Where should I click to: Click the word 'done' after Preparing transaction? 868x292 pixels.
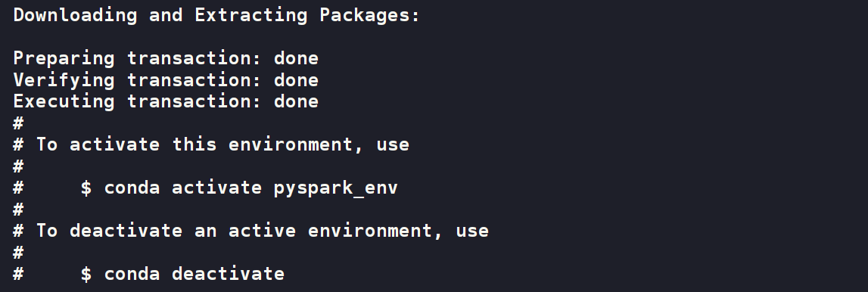click(296, 58)
